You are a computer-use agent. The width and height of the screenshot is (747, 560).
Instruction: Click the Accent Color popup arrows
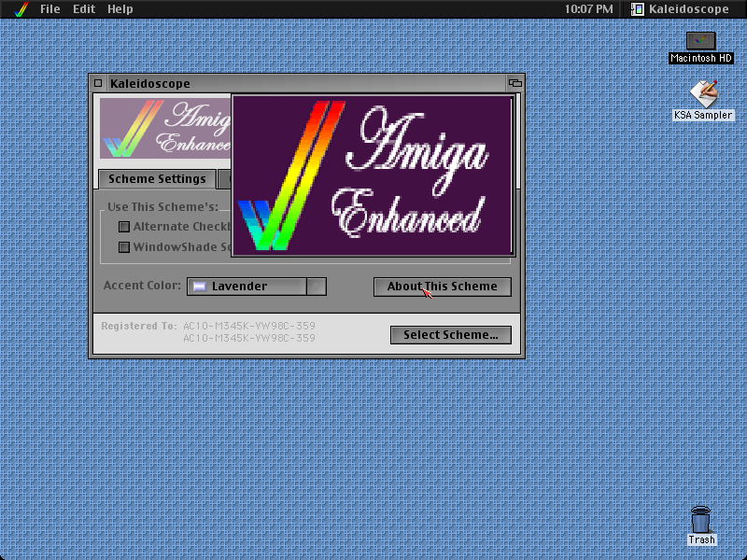[317, 287]
